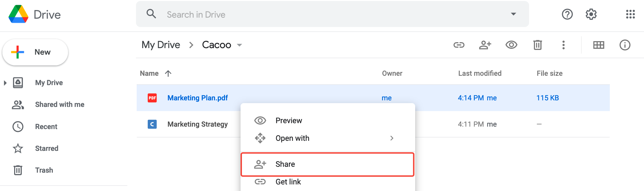Expand the My Drive tree arrow

click(5, 83)
